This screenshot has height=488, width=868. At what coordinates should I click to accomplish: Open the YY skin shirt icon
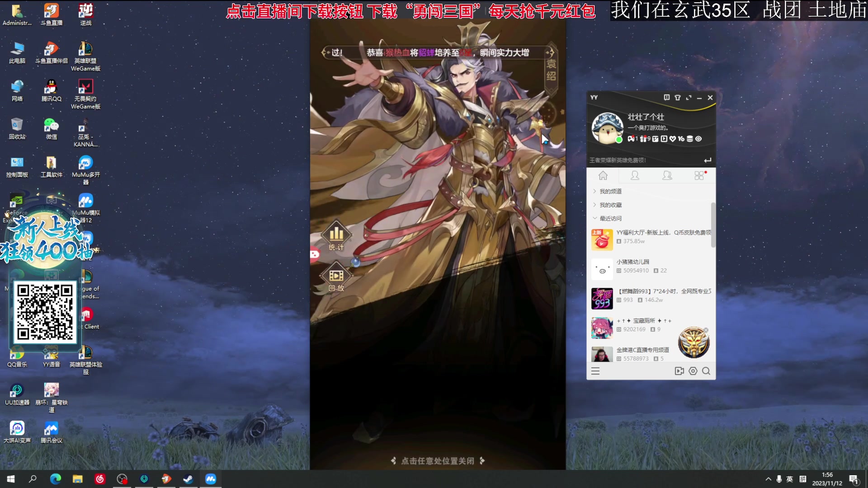[678, 98]
